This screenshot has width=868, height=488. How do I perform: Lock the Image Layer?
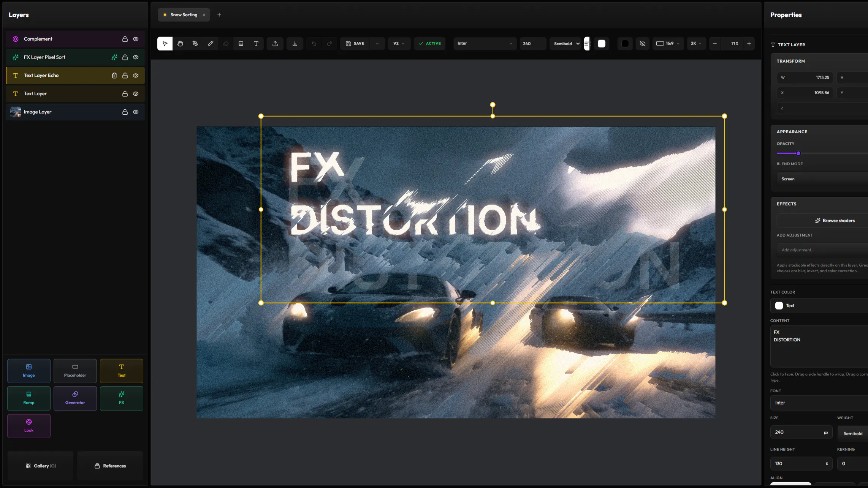pos(125,112)
